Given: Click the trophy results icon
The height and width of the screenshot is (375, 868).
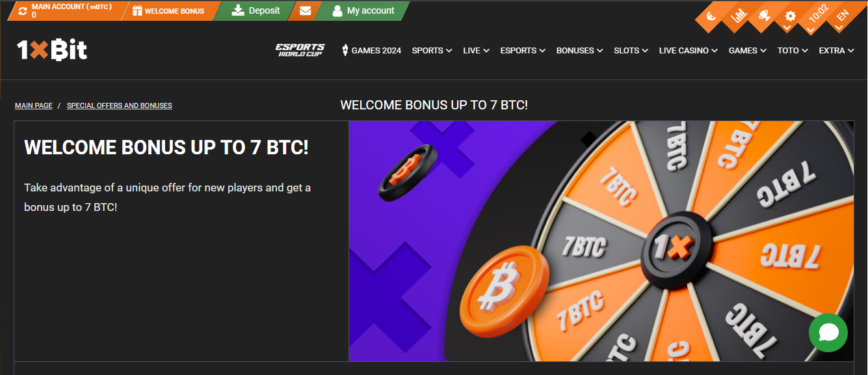Looking at the screenshot, I should [763, 16].
